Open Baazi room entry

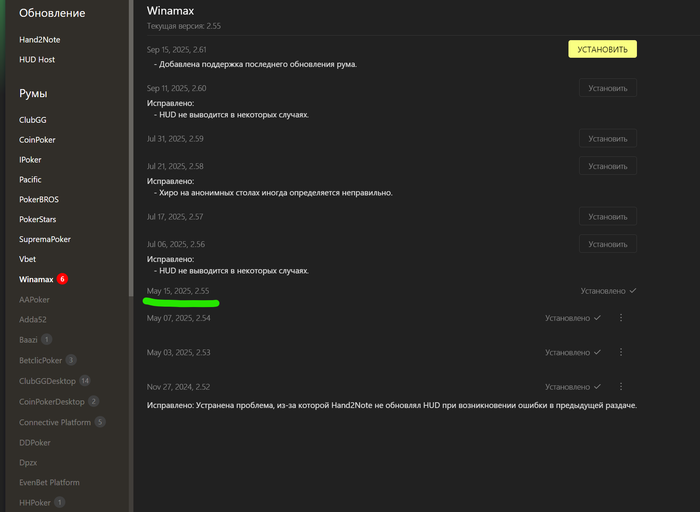[x=28, y=340]
